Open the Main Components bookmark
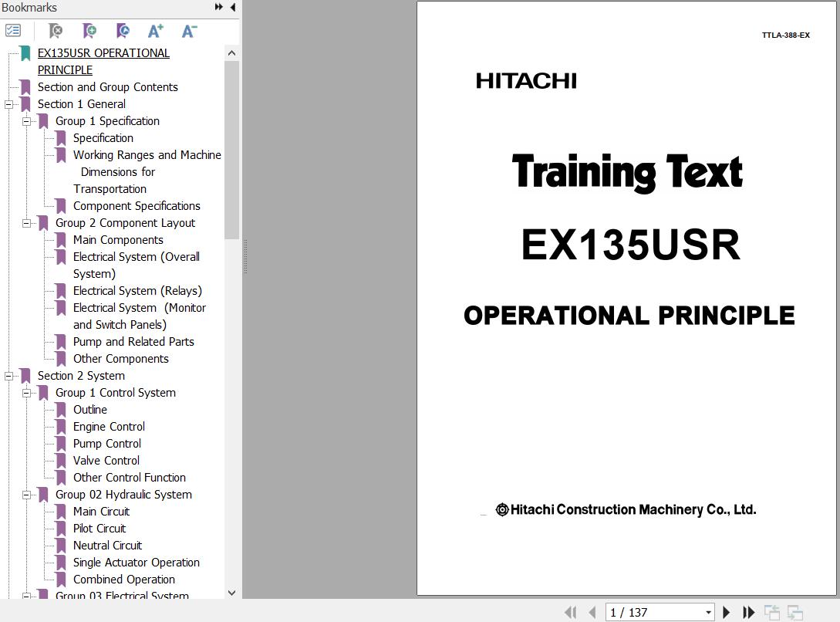The height and width of the screenshot is (622, 840). pos(118,240)
